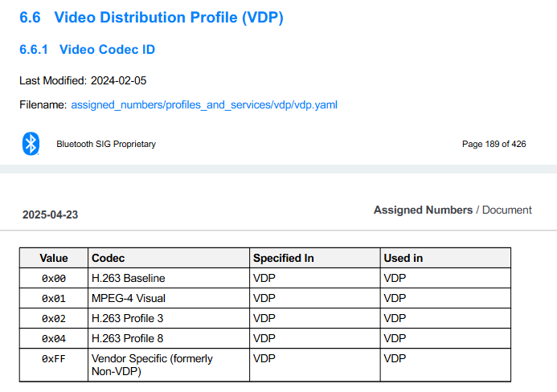Image resolution: width=557 pixels, height=392 pixels.
Task: Click Used in VDP cell of H.263 Profile 8 row
Action: (x=445, y=338)
